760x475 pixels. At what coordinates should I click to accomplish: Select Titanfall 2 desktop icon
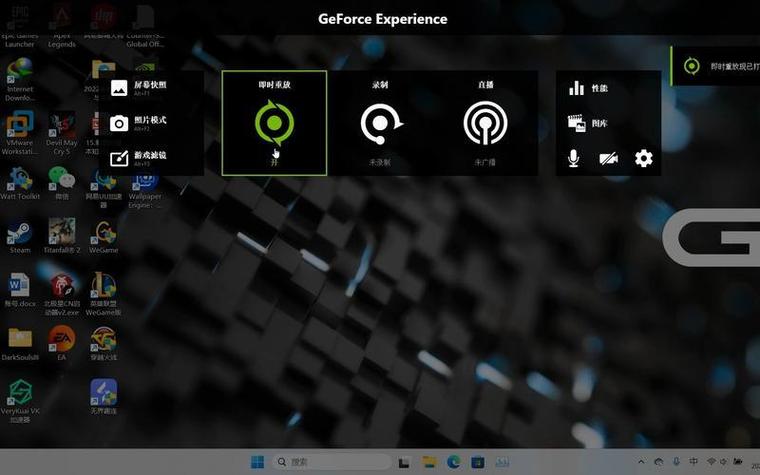pyautogui.click(x=62, y=236)
